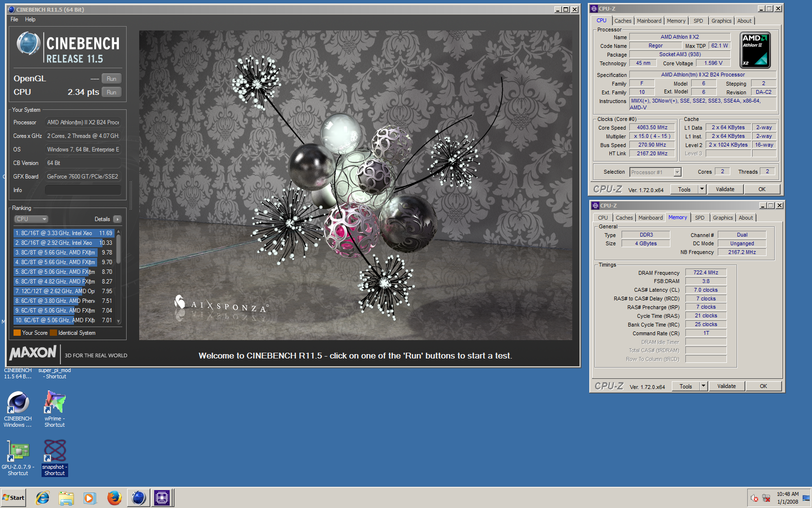
Task: Click the Cinebench logo sphere
Action: pyautogui.click(x=29, y=44)
